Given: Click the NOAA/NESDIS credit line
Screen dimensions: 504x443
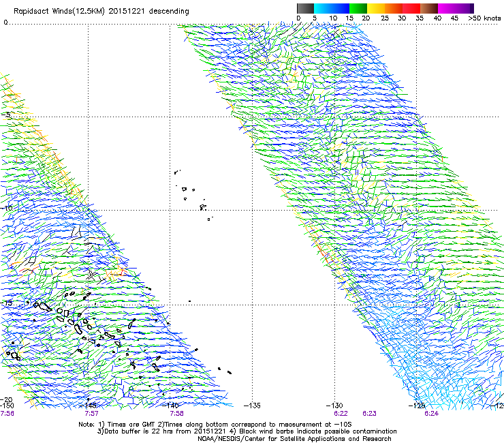Looking at the screenshot, I should [294, 439].
